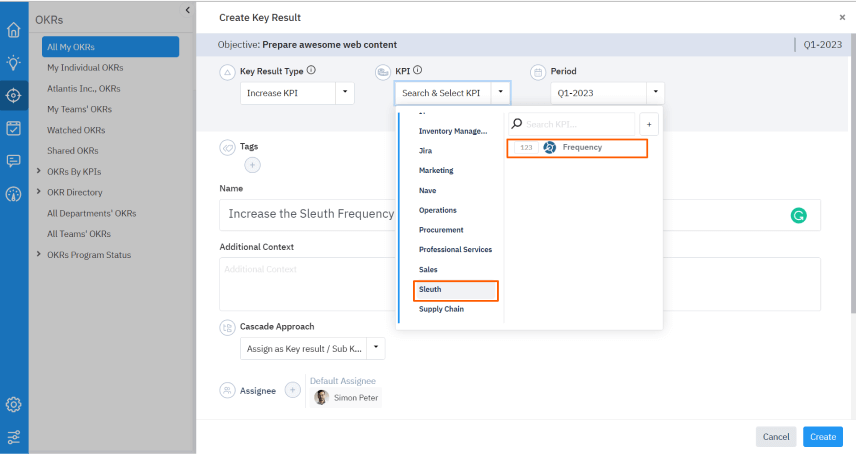Select All My OKRs in sidebar
The image size is (856, 454).
[110, 46]
